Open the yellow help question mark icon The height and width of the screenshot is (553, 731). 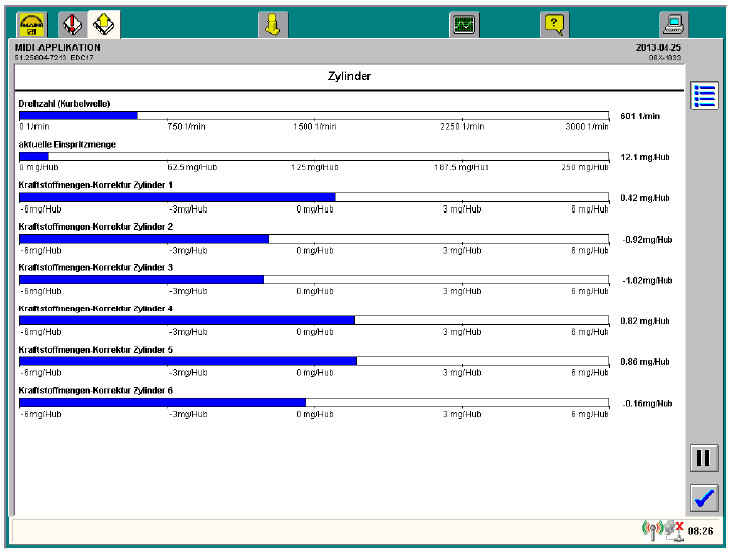tap(554, 25)
